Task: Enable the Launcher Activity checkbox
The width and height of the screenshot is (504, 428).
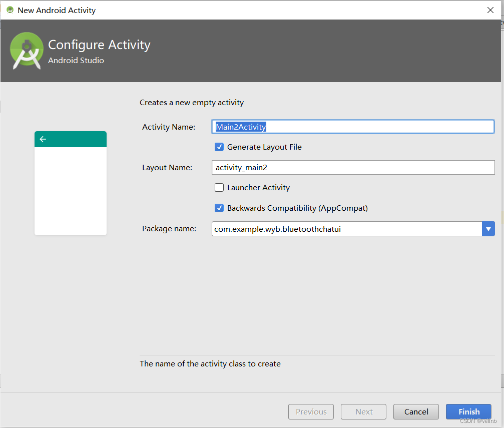Action: 219,188
